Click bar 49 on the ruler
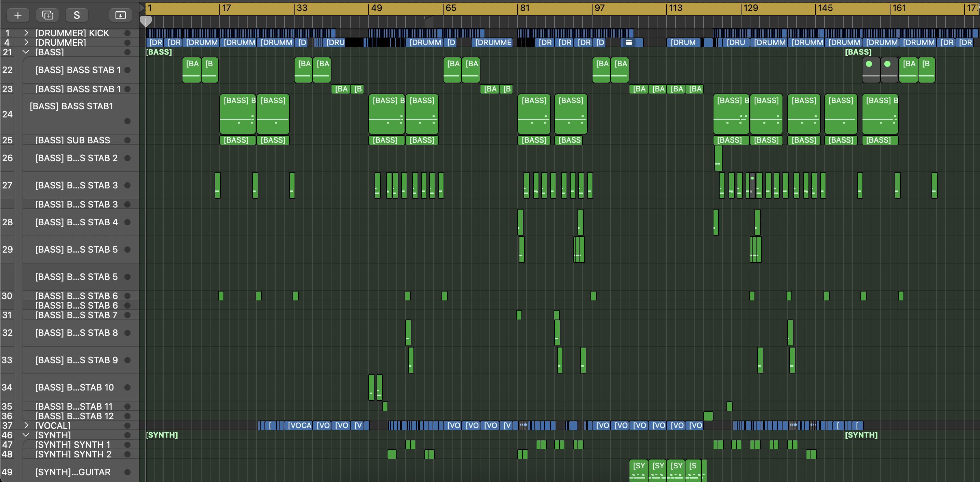This screenshot has width=980, height=482. (376, 8)
